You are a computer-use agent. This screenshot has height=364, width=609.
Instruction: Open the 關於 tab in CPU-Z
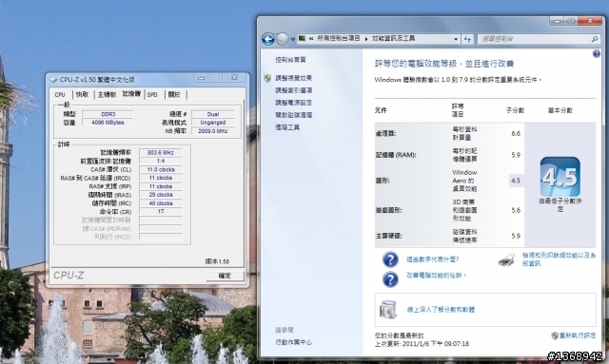tap(174, 95)
